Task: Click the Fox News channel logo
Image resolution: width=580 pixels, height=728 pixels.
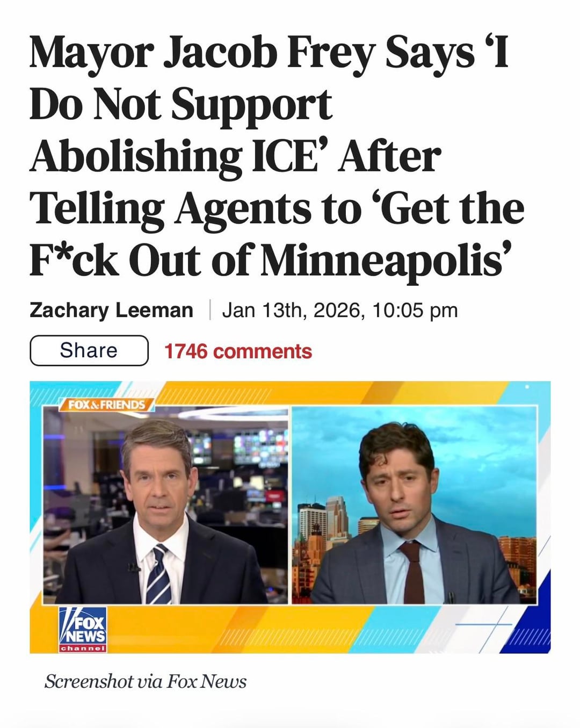Action: (83, 629)
